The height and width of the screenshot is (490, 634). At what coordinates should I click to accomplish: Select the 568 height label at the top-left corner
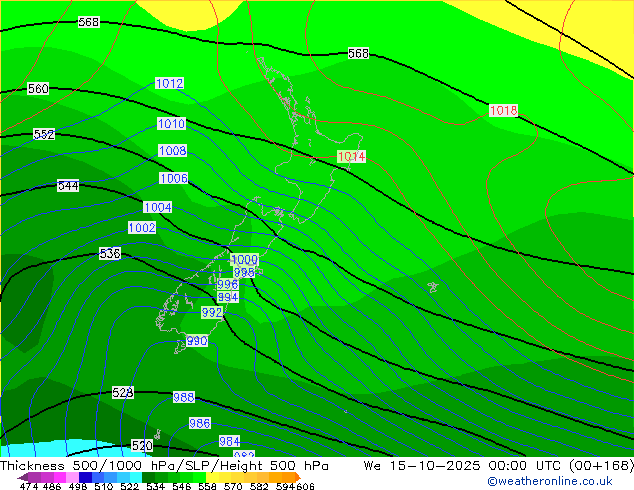pyautogui.click(x=89, y=22)
